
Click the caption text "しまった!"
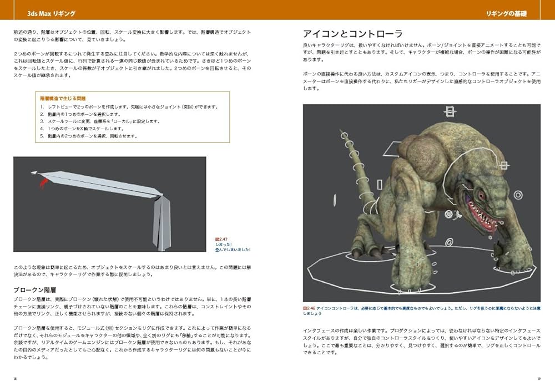coord(223,245)
